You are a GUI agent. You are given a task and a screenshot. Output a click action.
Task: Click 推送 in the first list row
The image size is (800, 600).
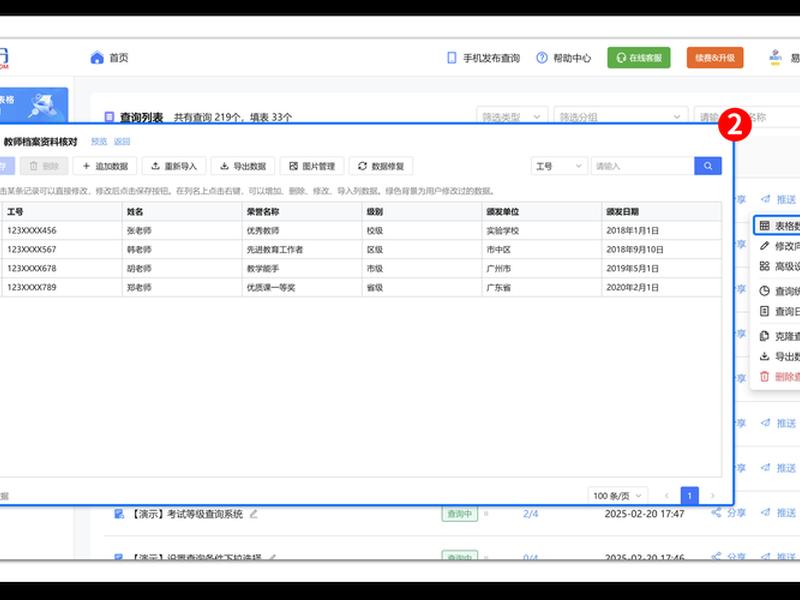click(778, 199)
